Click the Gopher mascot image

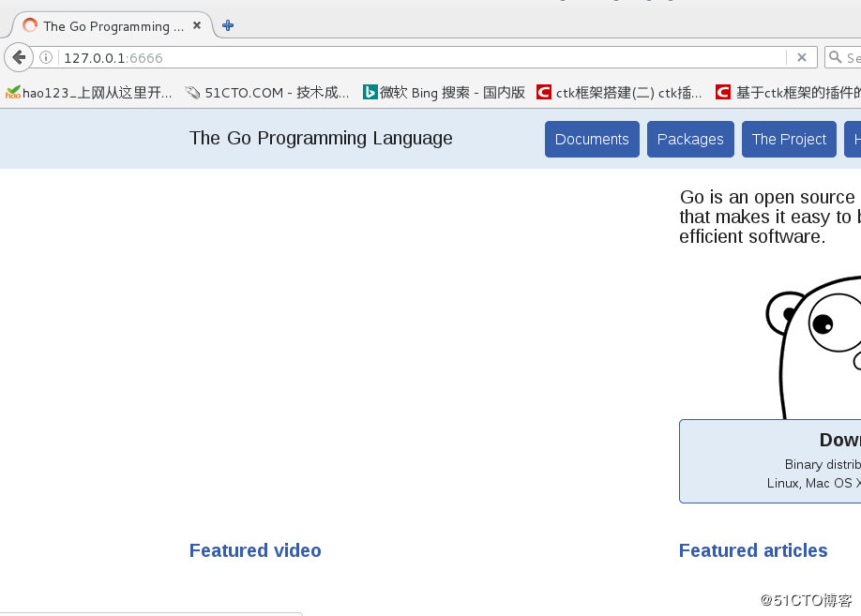tap(814, 348)
